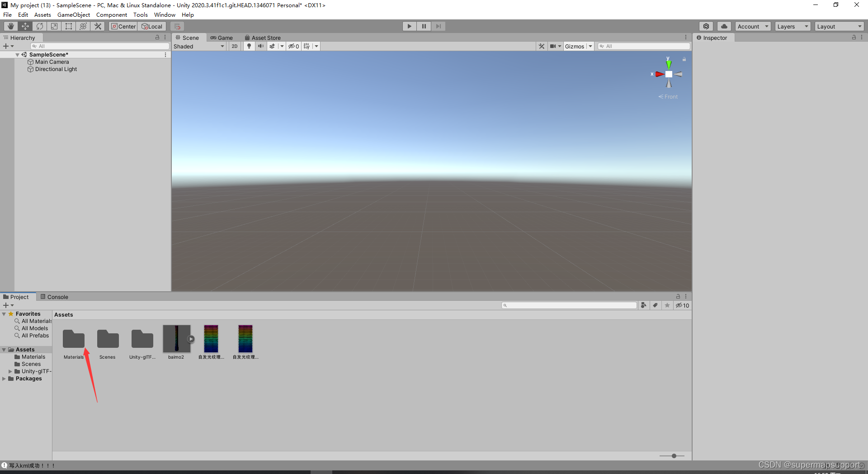Viewport: 868px width, 474px height.
Task: Toggle Local/Global handle orientation
Action: tap(152, 26)
